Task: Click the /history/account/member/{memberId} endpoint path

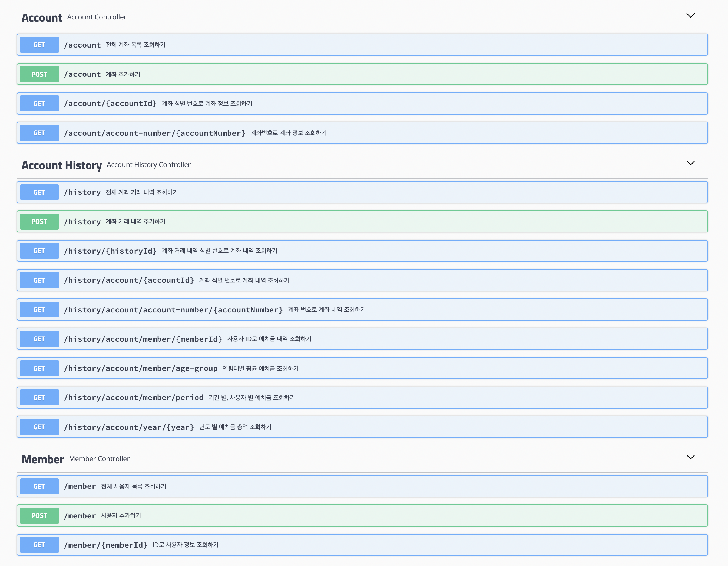Action: [x=143, y=339]
